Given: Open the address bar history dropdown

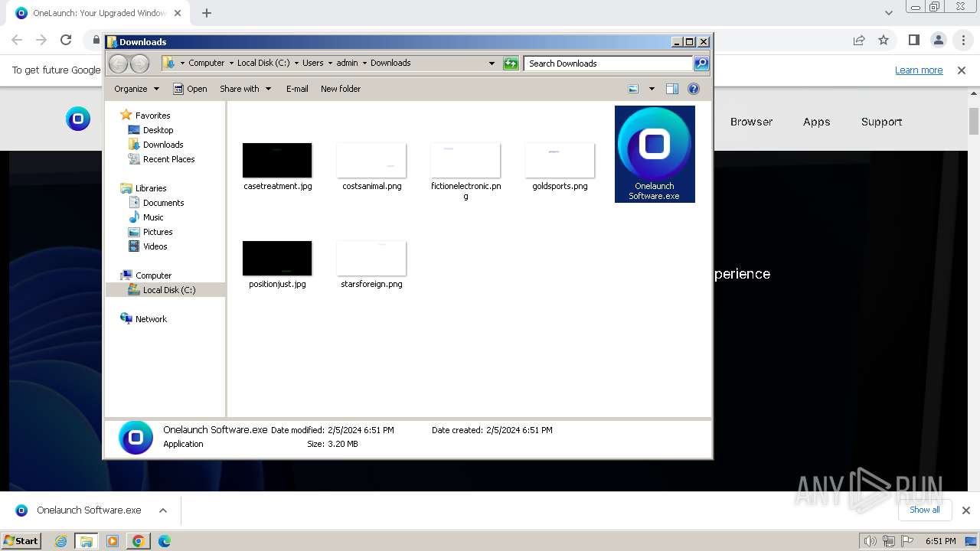Looking at the screenshot, I should pyautogui.click(x=492, y=64).
